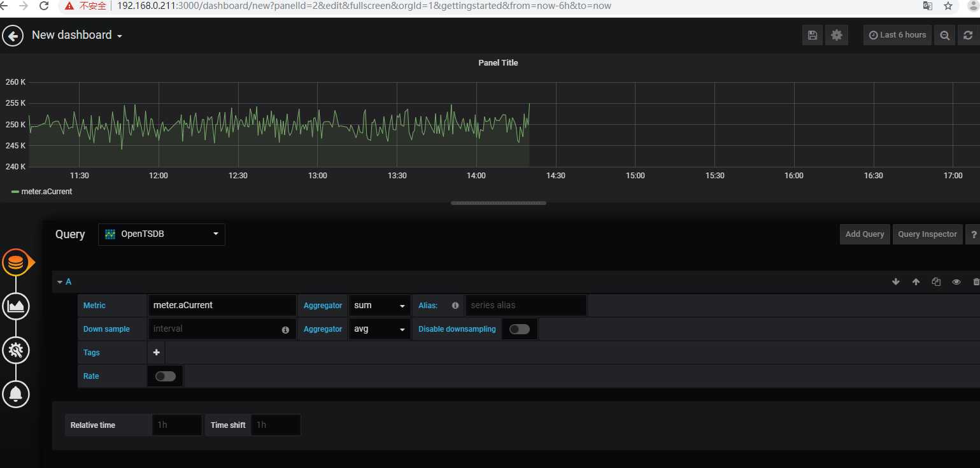Focus the Down sample interval input
Screen dimensions: 980x468
tap(222, 329)
